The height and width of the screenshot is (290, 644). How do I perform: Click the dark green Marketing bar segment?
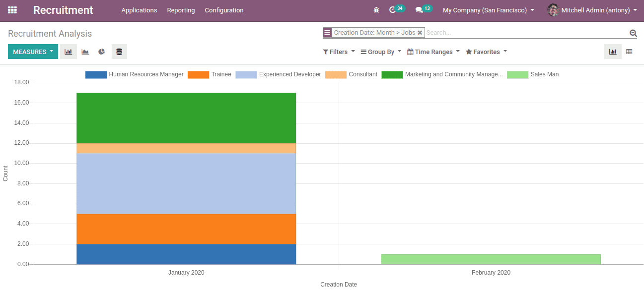coord(186,118)
